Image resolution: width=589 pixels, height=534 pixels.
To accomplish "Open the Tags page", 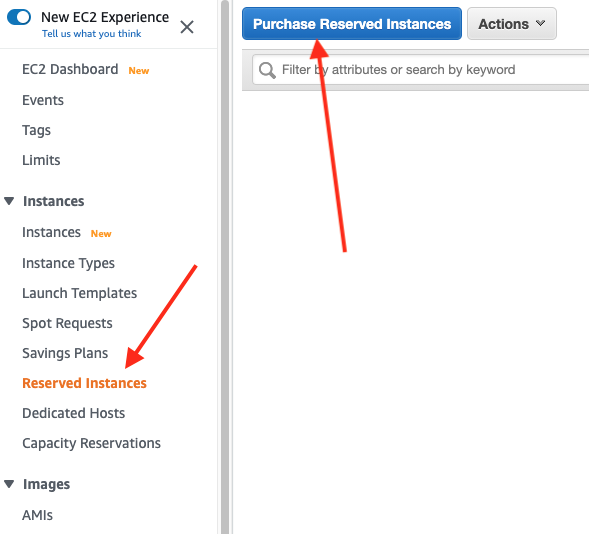I will [x=36, y=130].
